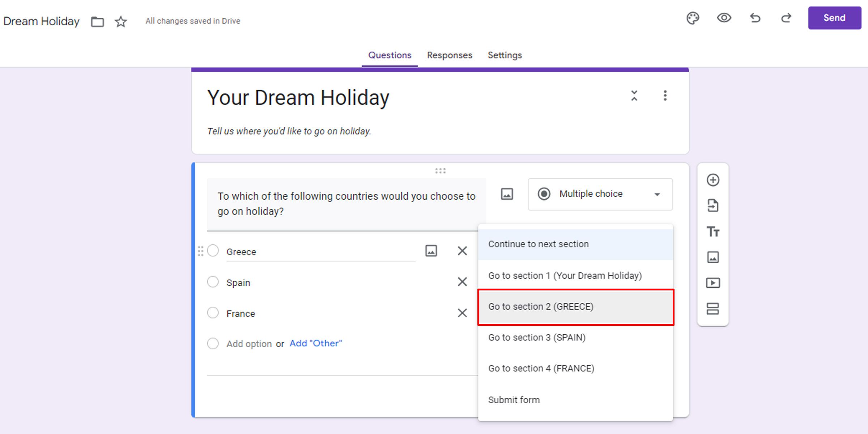The height and width of the screenshot is (434, 868).
Task: Click Add "Other" option link
Action: click(x=315, y=343)
